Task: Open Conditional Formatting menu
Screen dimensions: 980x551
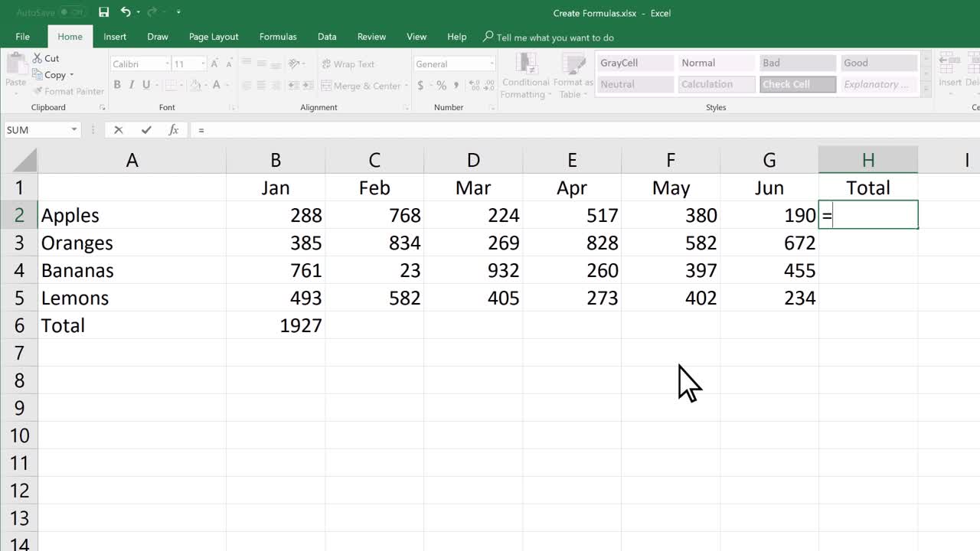Action: [525, 76]
